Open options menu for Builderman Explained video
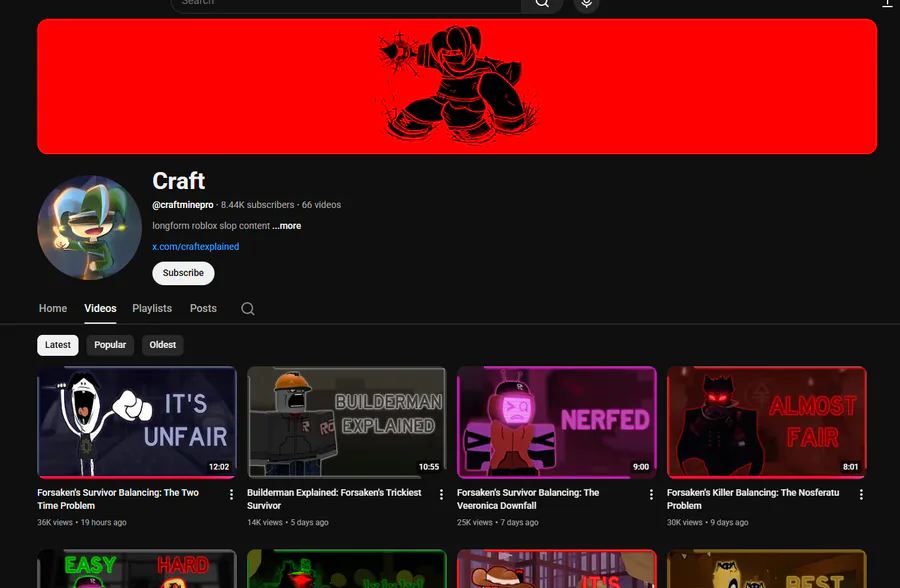900x588 pixels. click(441, 494)
